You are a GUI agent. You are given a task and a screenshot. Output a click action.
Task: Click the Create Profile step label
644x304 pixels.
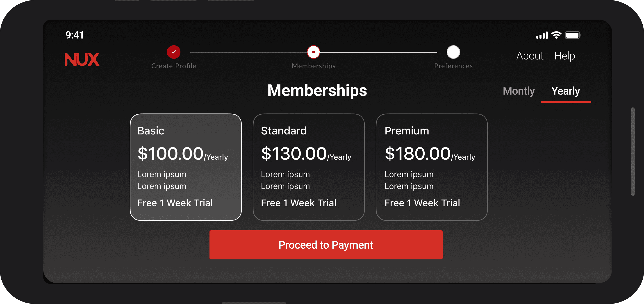pyautogui.click(x=173, y=66)
